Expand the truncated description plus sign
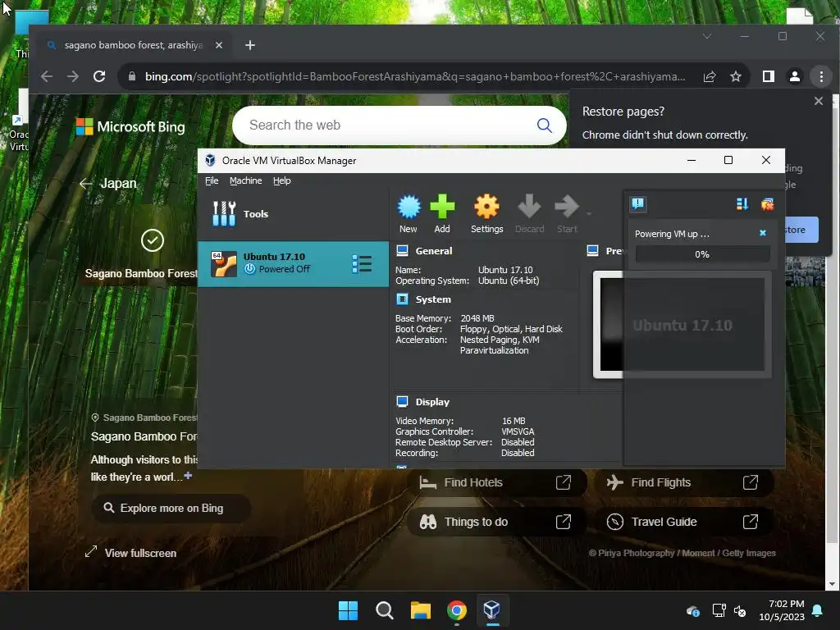 coord(188,476)
